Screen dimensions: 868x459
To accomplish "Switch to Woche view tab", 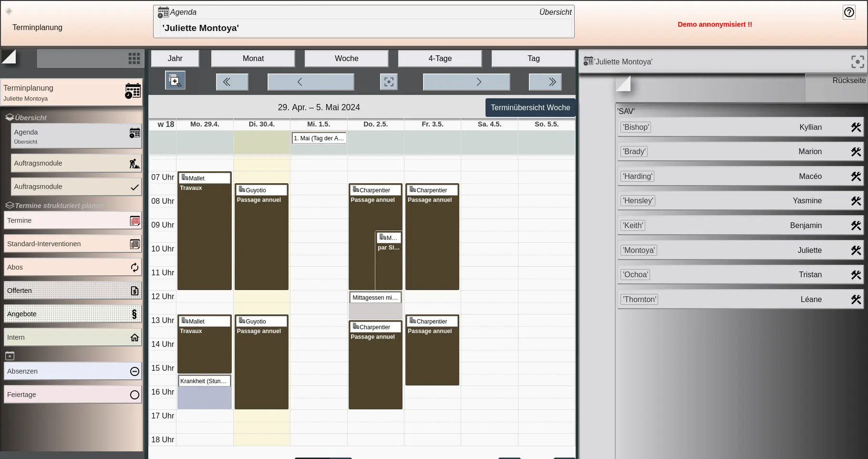I will point(346,58).
